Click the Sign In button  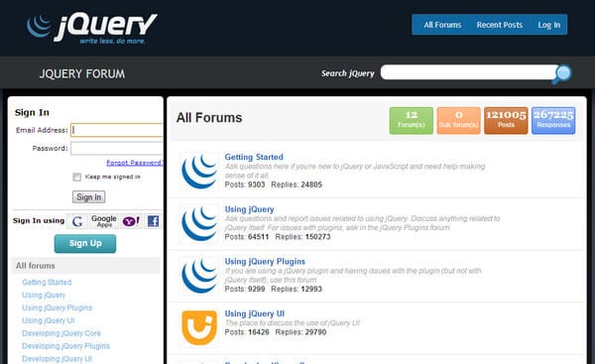(x=89, y=197)
